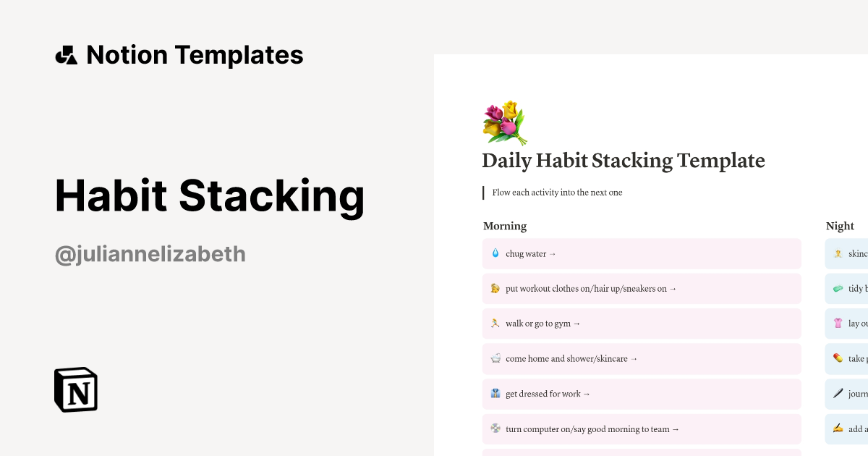Viewport: 868px width, 456px height.
Task: Click the water droplet emoji icon
Action: tap(495, 254)
